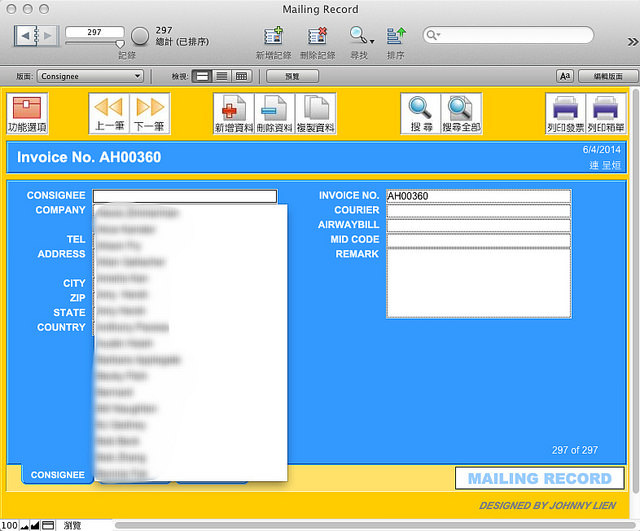The height and width of the screenshot is (531, 640).
Task: Click the date 6/4/2014 in header
Action: click(602, 150)
